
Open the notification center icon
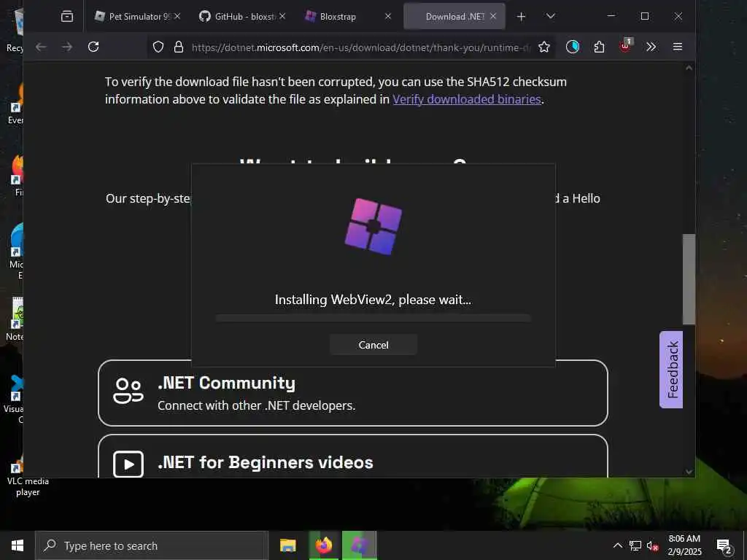pyautogui.click(x=724, y=545)
